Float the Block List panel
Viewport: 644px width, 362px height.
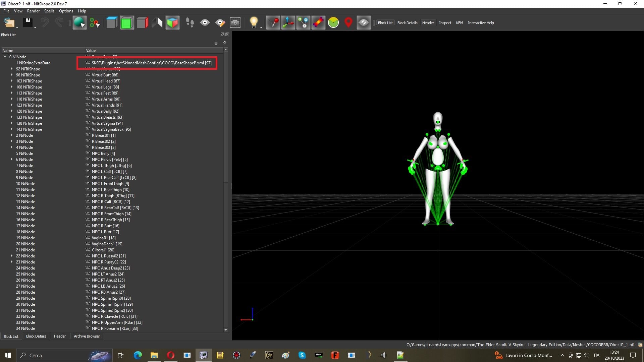click(222, 35)
